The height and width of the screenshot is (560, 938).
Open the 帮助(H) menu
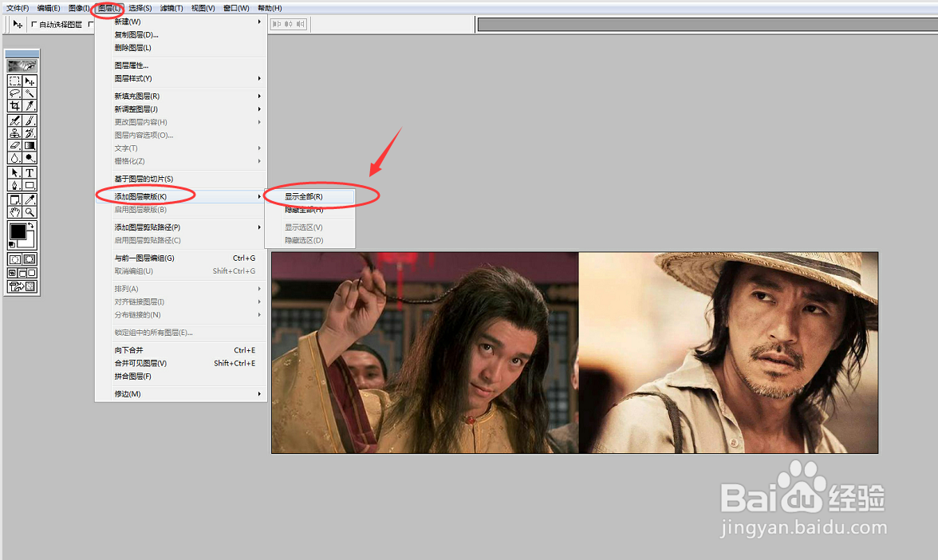(270, 8)
